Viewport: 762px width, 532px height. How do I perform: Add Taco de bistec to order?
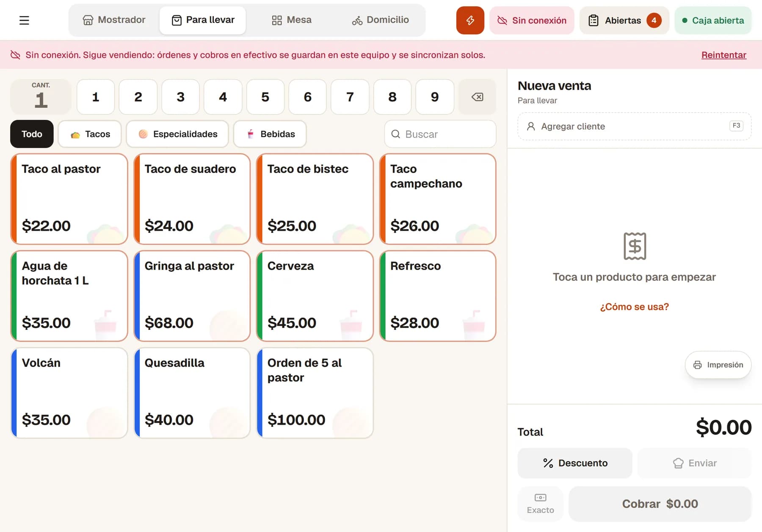click(x=315, y=199)
